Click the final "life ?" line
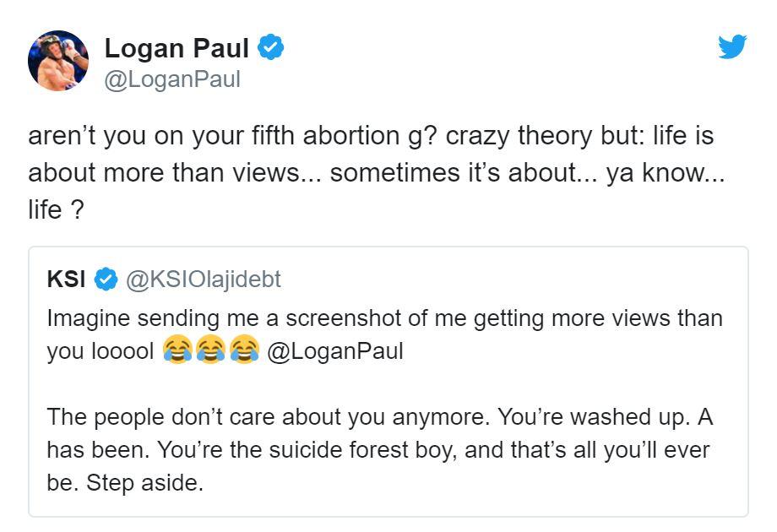Image resolution: width=777 pixels, height=532 pixels. pos(56,210)
